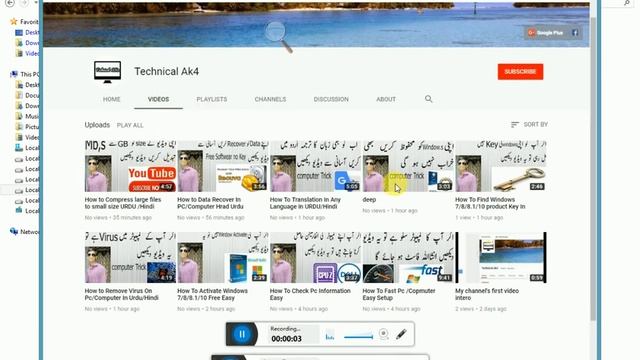Open the PLAYLISTS tab
The width and height of the screenshot is (640, 360).
211,99
